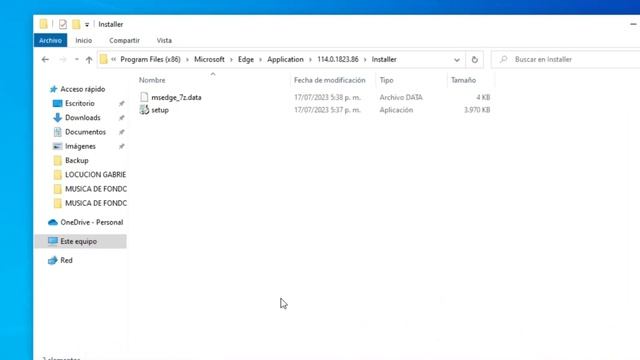Click Archivo DATA type cell
The width and height of the screenshot is (640, 360).
click(x=401, y=98)
